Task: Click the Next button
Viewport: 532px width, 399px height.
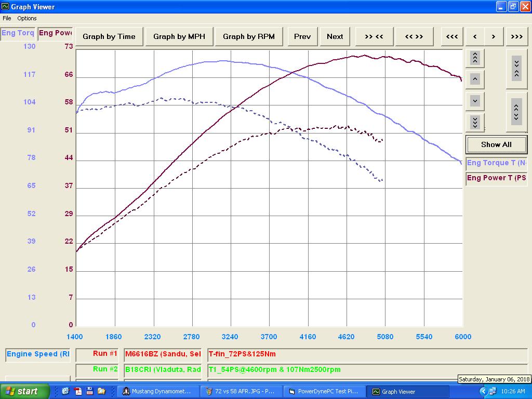Action: (x=335, y=36)
